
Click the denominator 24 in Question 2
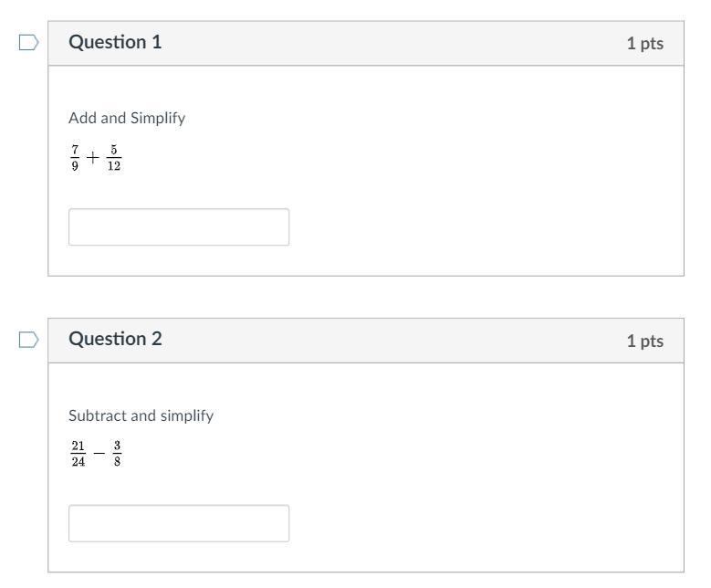pos(78,462)
